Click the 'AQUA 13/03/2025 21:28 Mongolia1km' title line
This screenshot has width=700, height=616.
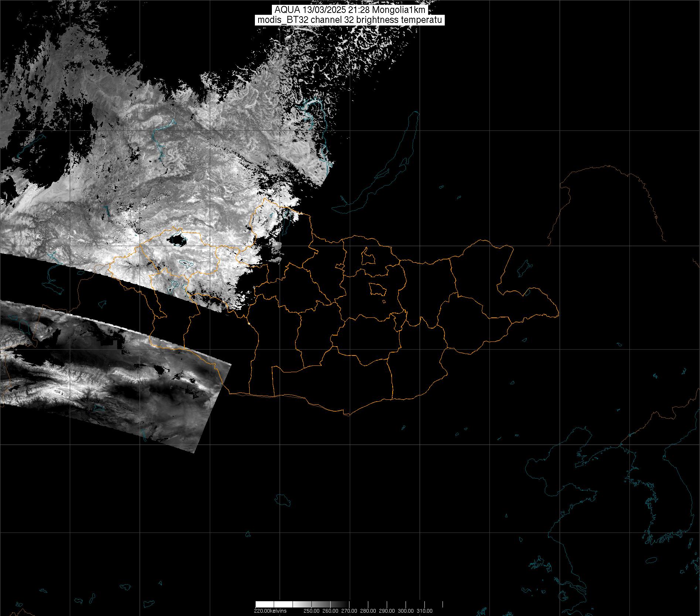[350, 10]
